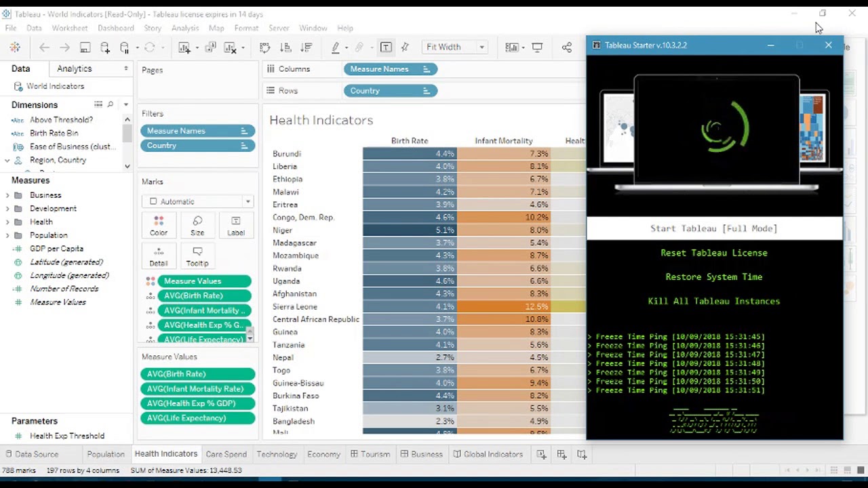Save the workbook with the Save icon
The height and width of the screenshot is (488, 868).
[85, 47]
